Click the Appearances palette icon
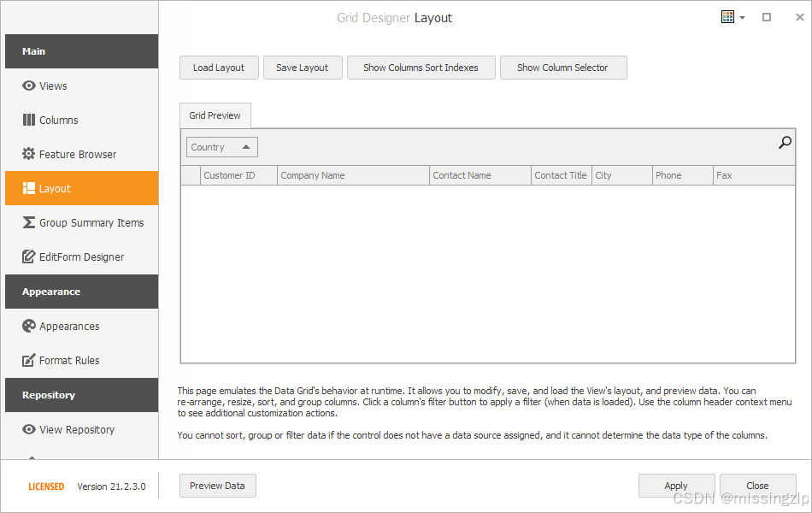 click(x=29, y=326)
